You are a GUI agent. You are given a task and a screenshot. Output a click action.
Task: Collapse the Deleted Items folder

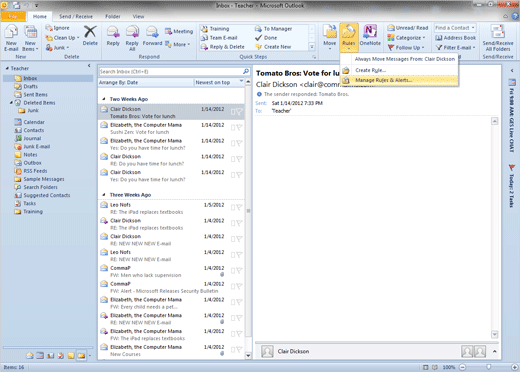coord(11,102)
